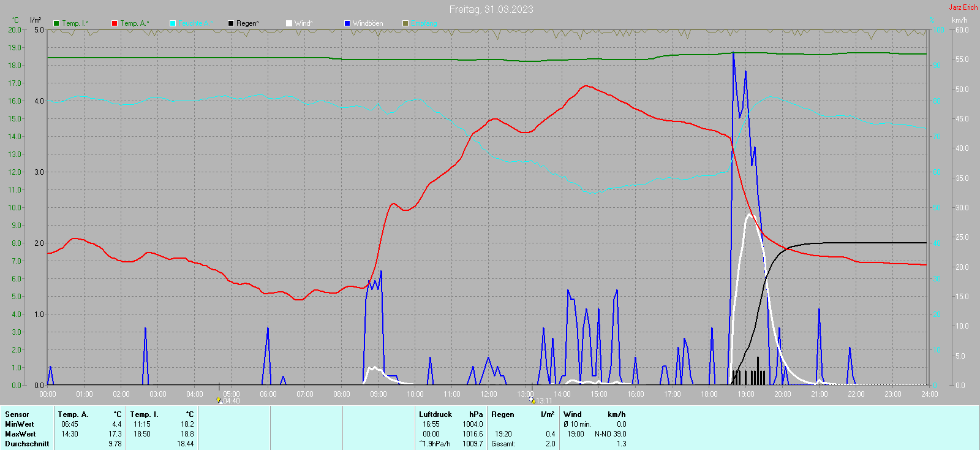The height and width of the screenshot is (450, 980).
Task: Click the red Temp. A. legend square
Action: tap(115, 23)
